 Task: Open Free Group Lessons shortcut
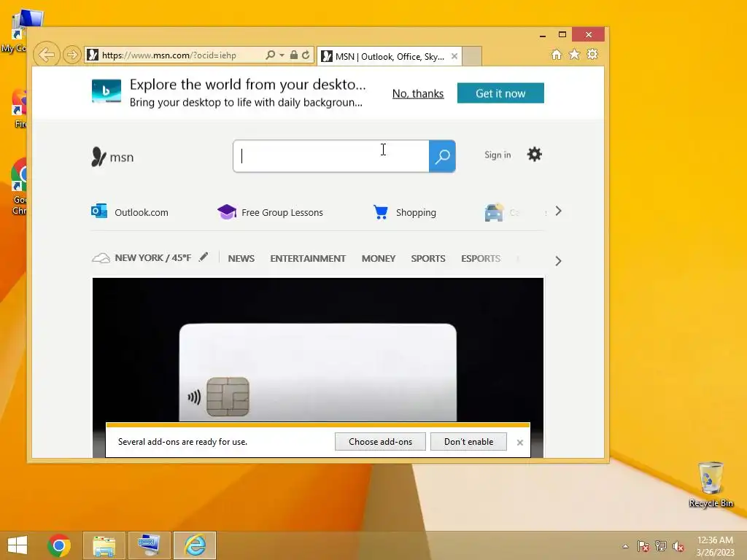click(270, 212)
